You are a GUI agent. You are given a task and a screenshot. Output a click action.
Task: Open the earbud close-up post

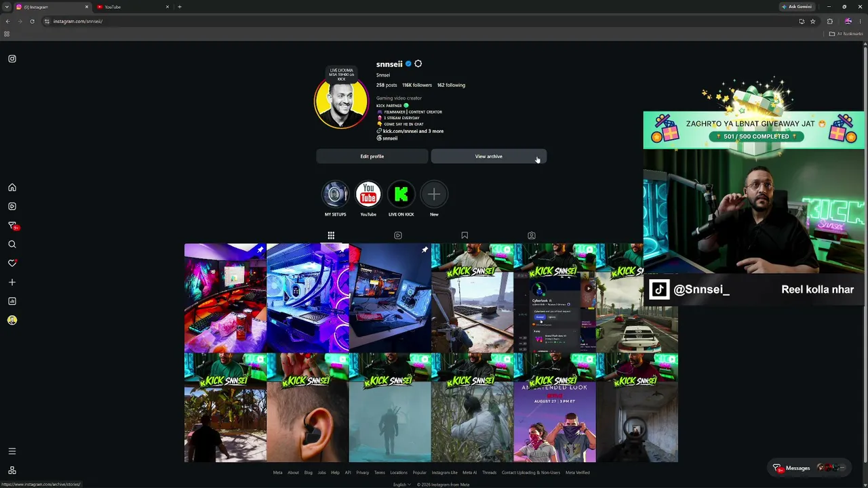308,408
